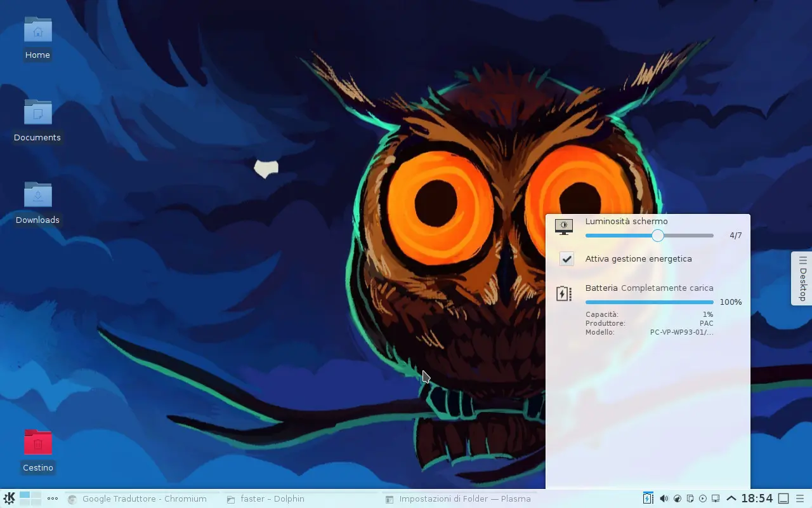Click the virtual desktop pager
Screen dimensions: 812x508
click(30, 498)
